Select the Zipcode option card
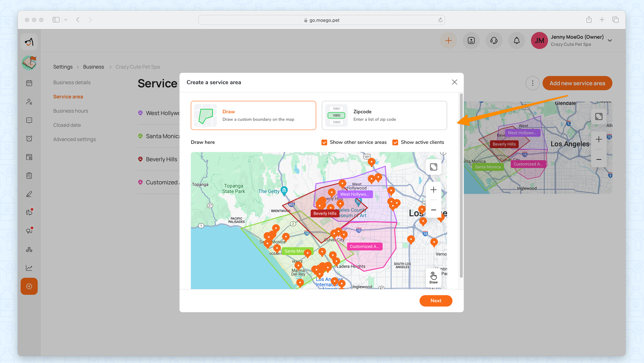 (x=384, y=116)
